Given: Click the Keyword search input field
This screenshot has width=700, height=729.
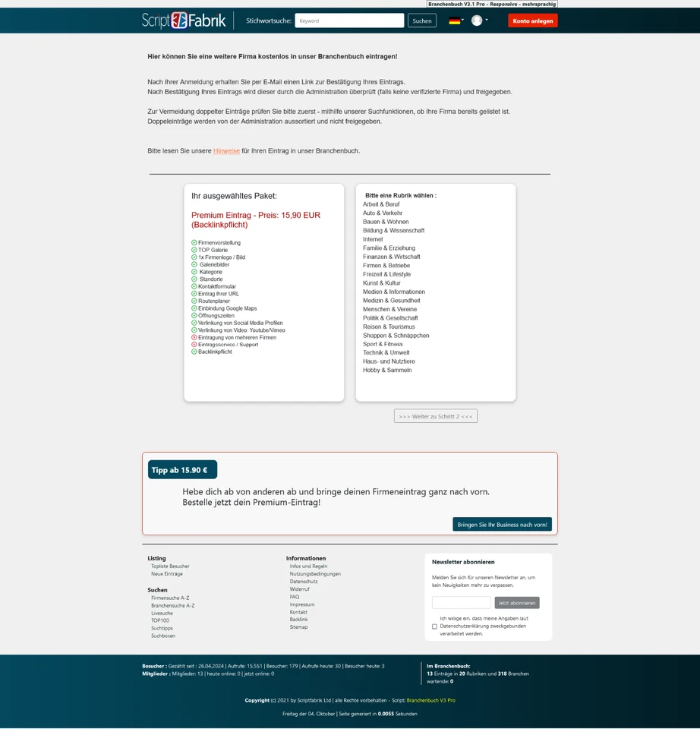Looking at the screenshot, I should 349,21.
